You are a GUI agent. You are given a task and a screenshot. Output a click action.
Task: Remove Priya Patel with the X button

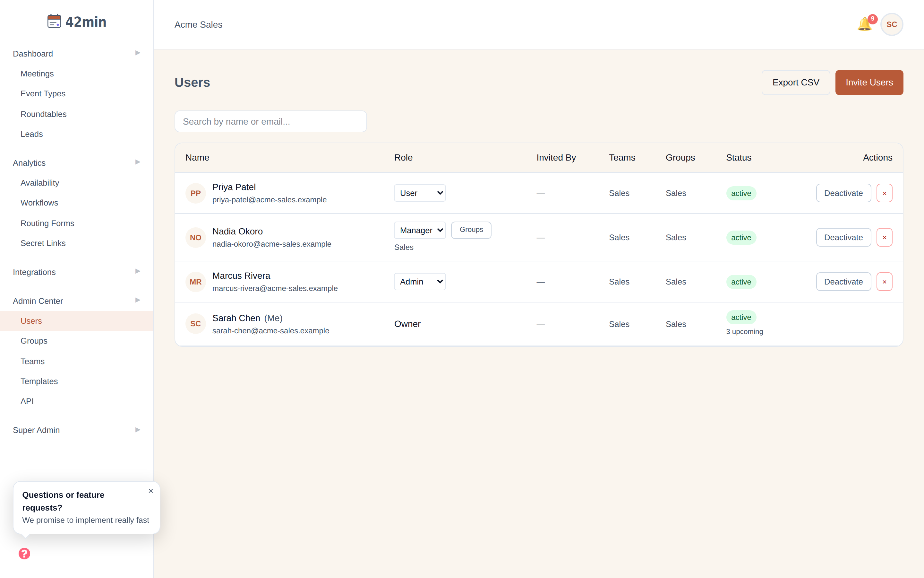[884, 193]
